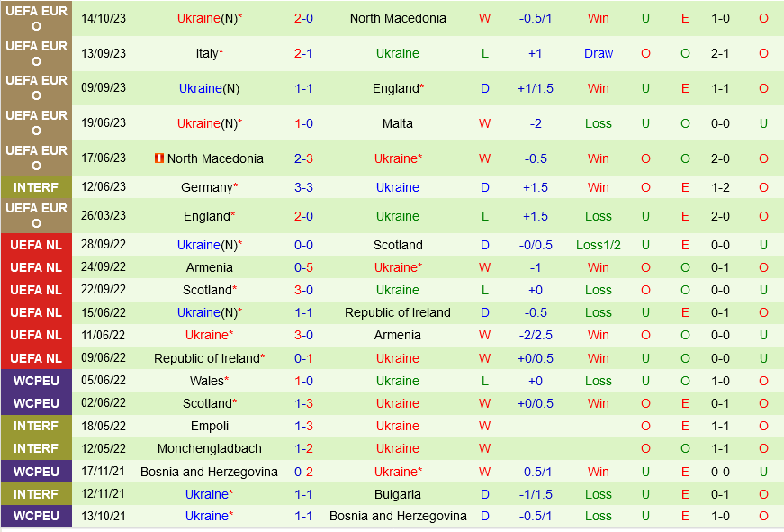Open the Empoli team link
The height and width of the screenshot is (532, 784).
210,426
